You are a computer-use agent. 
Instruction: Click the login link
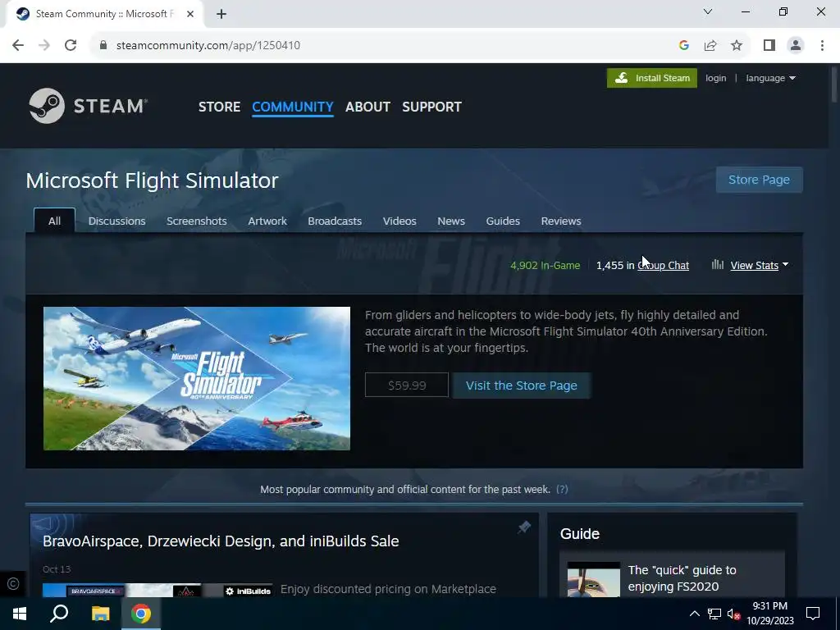[x=715, y=78]
